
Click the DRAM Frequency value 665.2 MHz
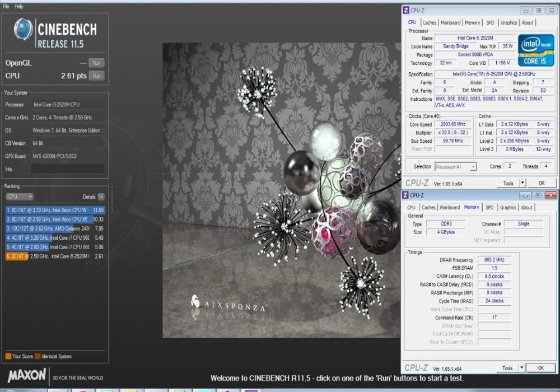coord(494,260)
